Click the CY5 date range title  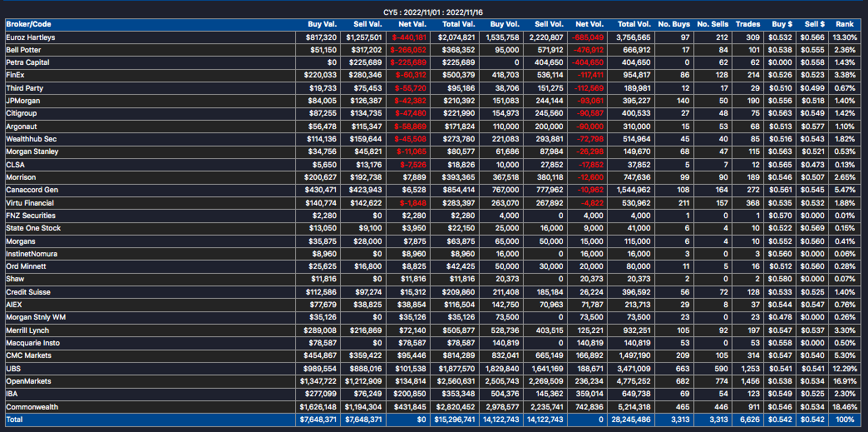point(433,12)
